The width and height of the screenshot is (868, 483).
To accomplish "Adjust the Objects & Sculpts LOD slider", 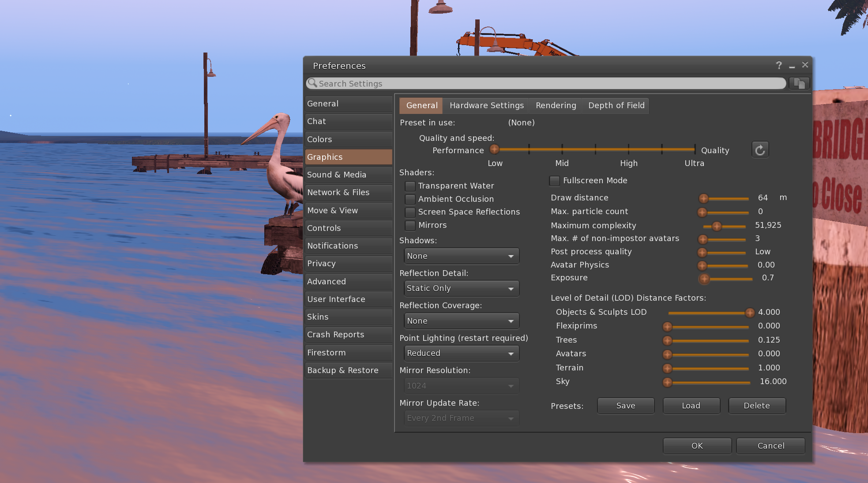I will pyautogui.click(x=711, y=313).
